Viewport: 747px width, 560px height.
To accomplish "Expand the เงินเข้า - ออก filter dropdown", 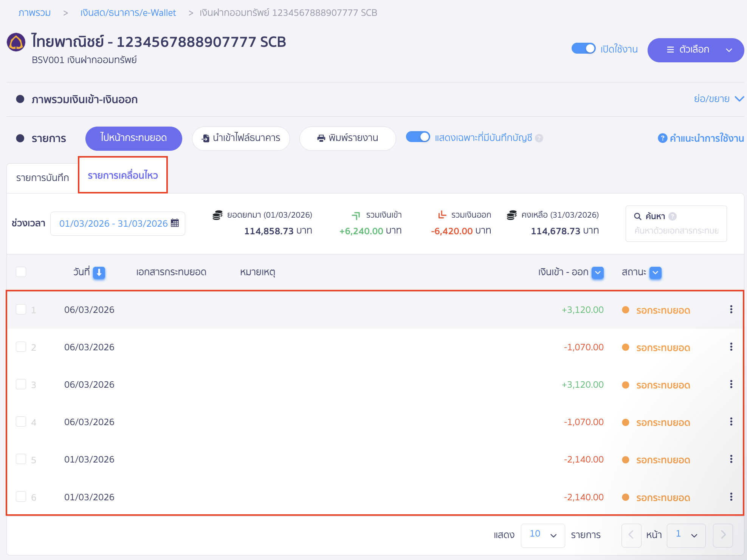I will point(598,272).
